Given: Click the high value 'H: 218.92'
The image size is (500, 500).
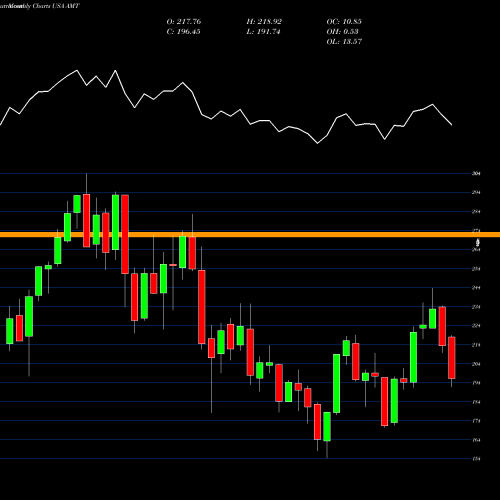Looking at the screenshot, I should point(264,22).
